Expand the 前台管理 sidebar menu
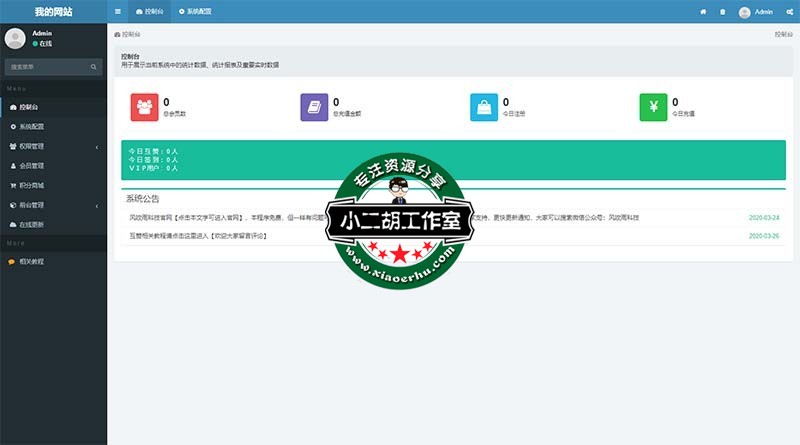The width and height of the screenshot is (800, 445). point(53,205)
